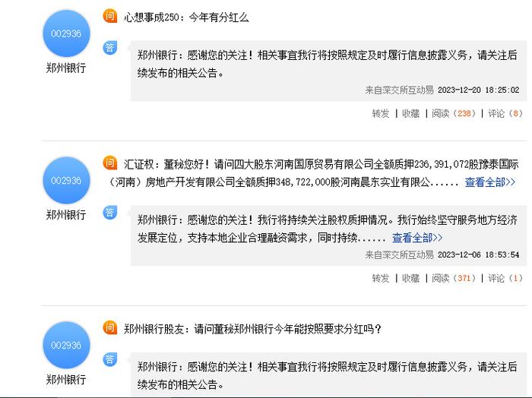Open the third 002936 郑州银行 stock avatar

click(x=66, y=345)
